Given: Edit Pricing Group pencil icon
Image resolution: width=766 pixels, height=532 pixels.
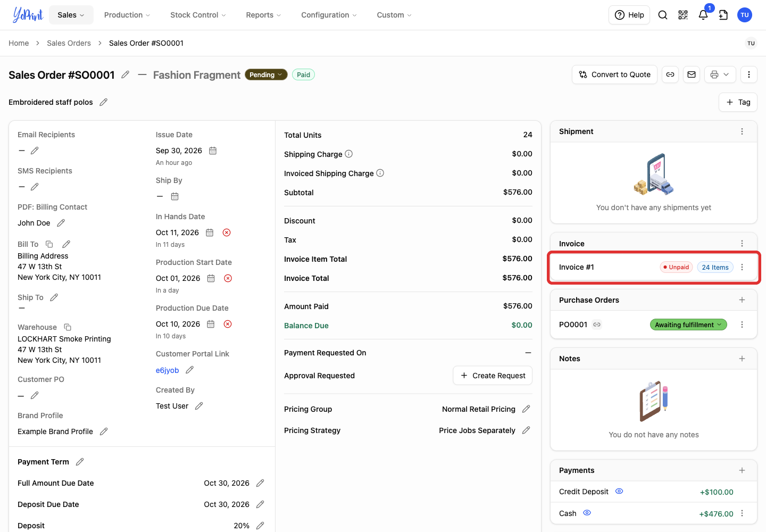Looking at the screenshot, I should (526, 409).
